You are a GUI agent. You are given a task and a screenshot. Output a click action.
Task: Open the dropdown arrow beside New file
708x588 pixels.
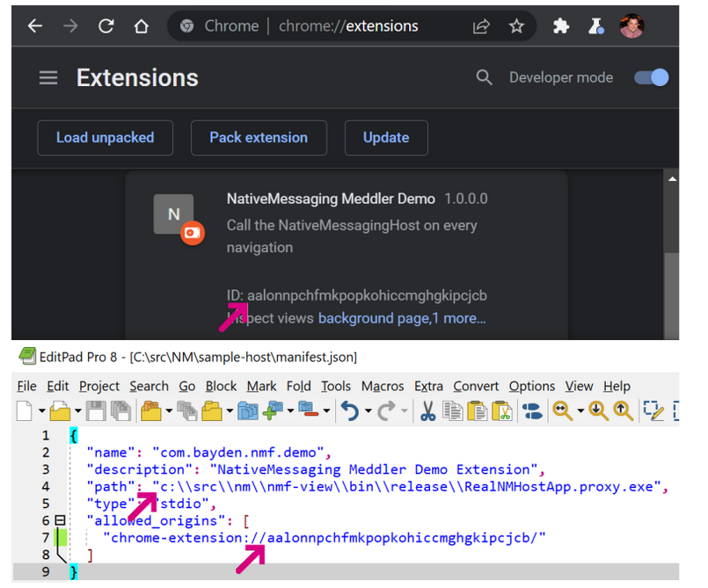click(40, 411)
